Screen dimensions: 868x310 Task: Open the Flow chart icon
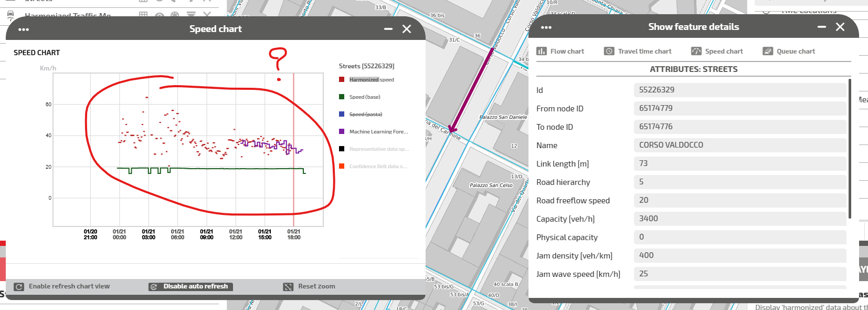pyautogui.click(x=542, y=51)
